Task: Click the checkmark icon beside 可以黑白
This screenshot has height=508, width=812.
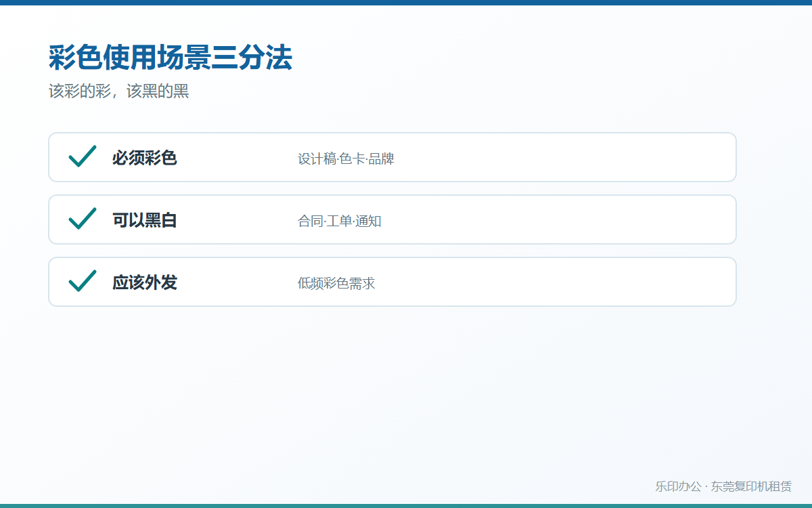Action: tap(83, 219)
